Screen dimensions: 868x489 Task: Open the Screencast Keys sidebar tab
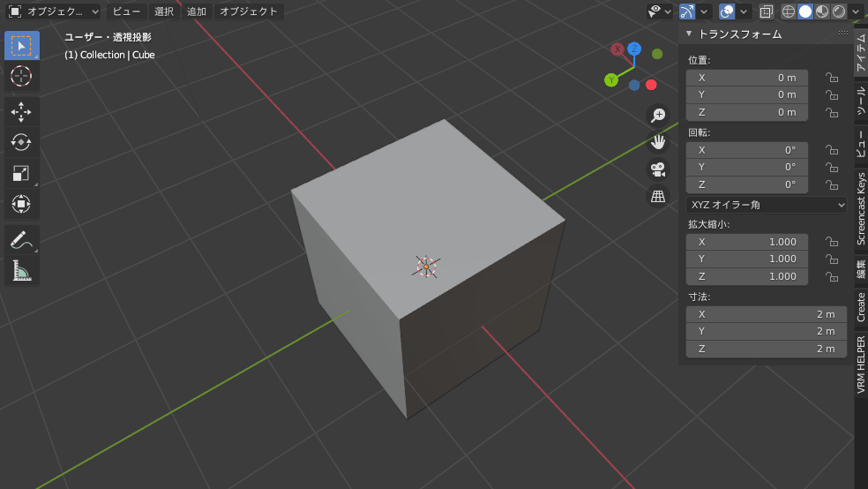861,208
